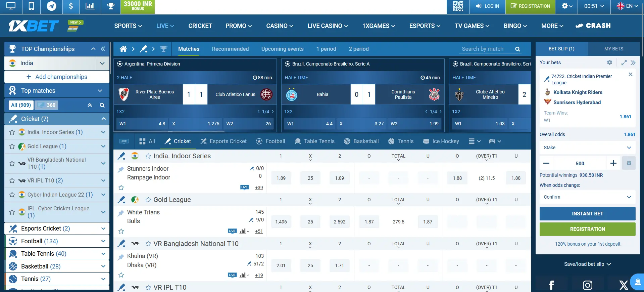Click the statistics chart icon in top bar
The height and width of the screenshot is (292, 644).
point(90,6)
